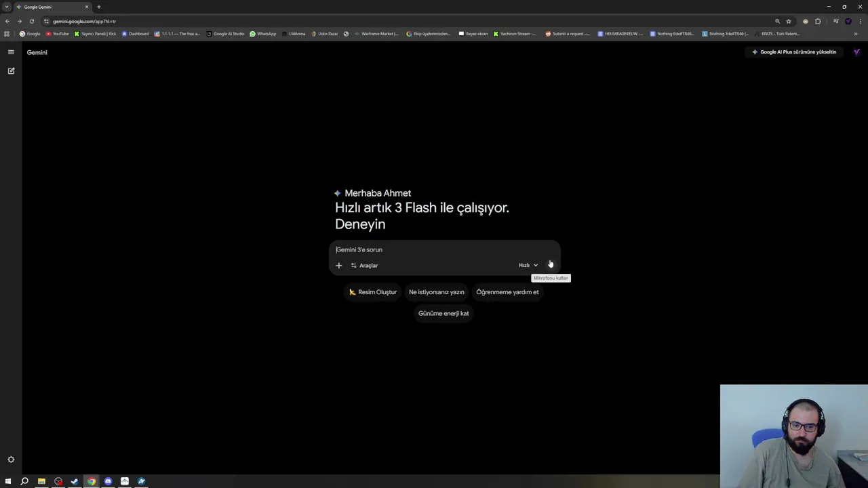This screenshot has width=868, height=488.
Task: Click the microphone icon in prompt box
Action: 550,265
